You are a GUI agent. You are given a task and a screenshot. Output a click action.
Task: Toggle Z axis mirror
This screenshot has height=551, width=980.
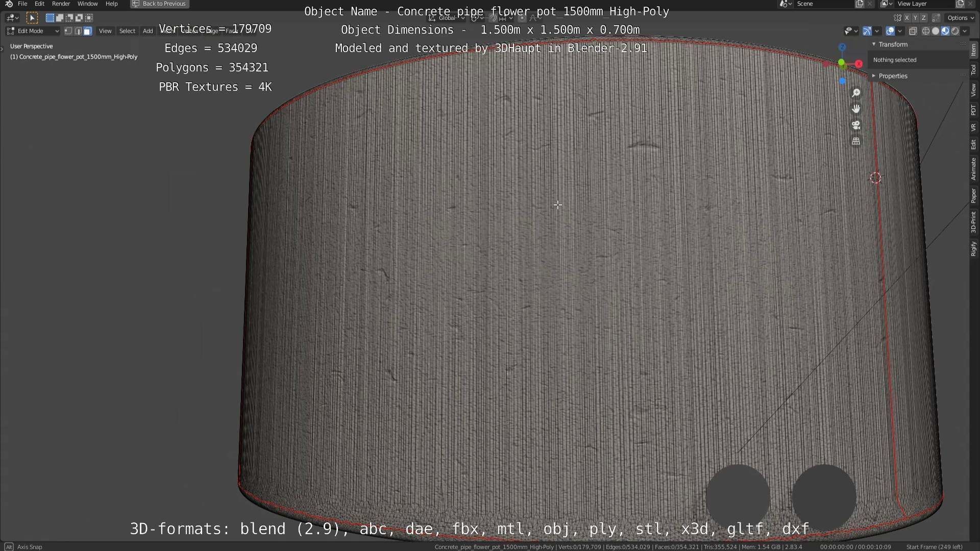(x=923, y=18)
